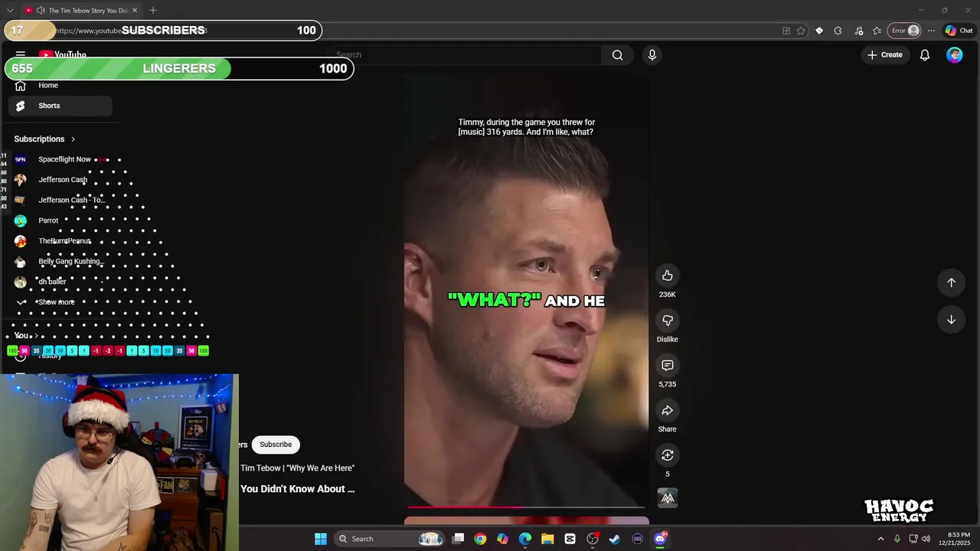Open Task View on taskbar
The image size is (980, 551).
(x=458, y=539)
